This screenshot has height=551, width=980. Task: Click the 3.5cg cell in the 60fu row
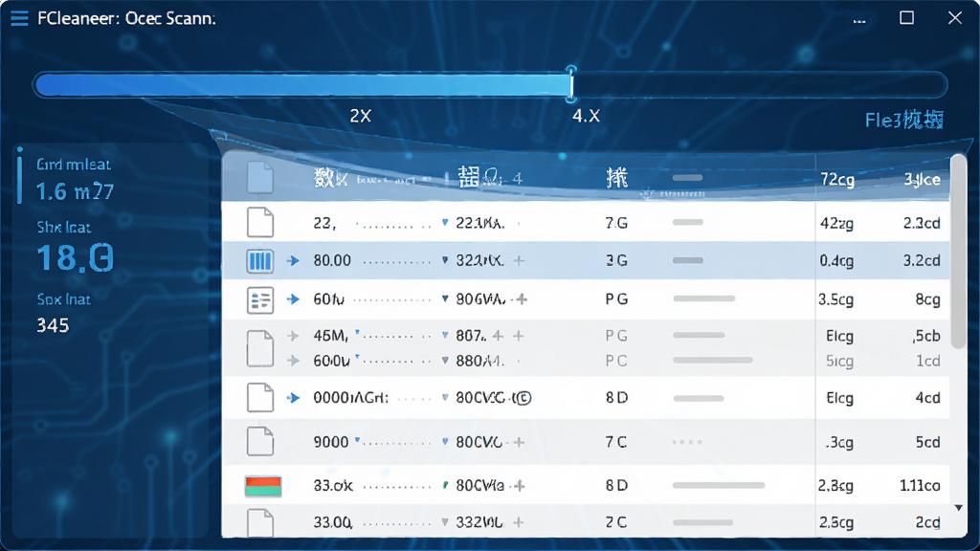(x=835, y=299)
